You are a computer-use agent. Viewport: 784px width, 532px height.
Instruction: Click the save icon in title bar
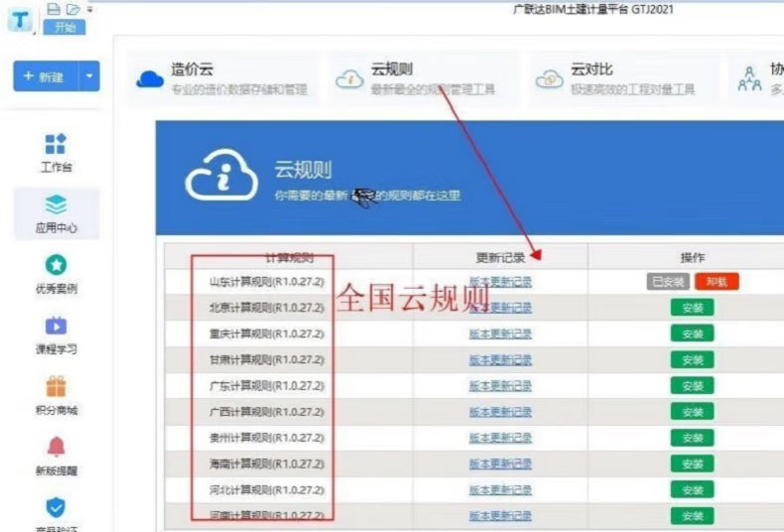coord(54,9)
